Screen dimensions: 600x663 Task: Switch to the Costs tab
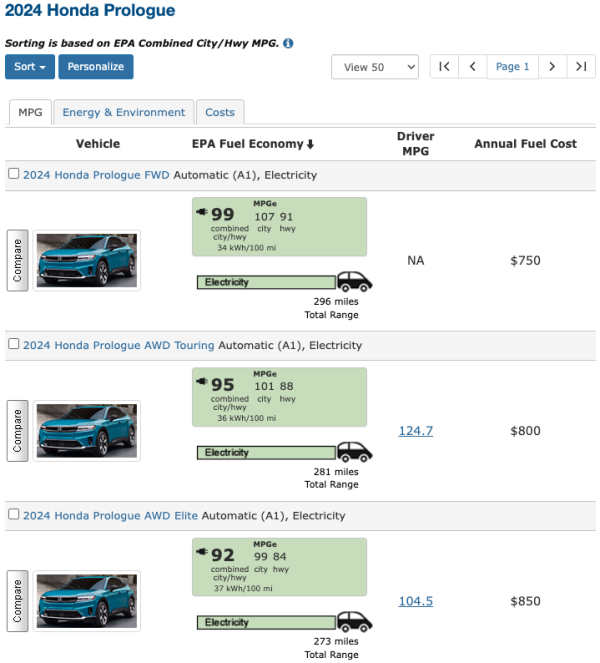click(220, 113)
